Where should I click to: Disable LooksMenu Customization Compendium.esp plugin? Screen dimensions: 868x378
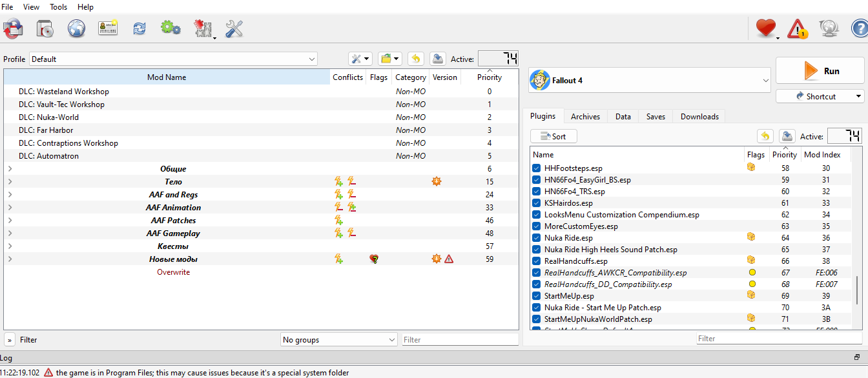536,214
